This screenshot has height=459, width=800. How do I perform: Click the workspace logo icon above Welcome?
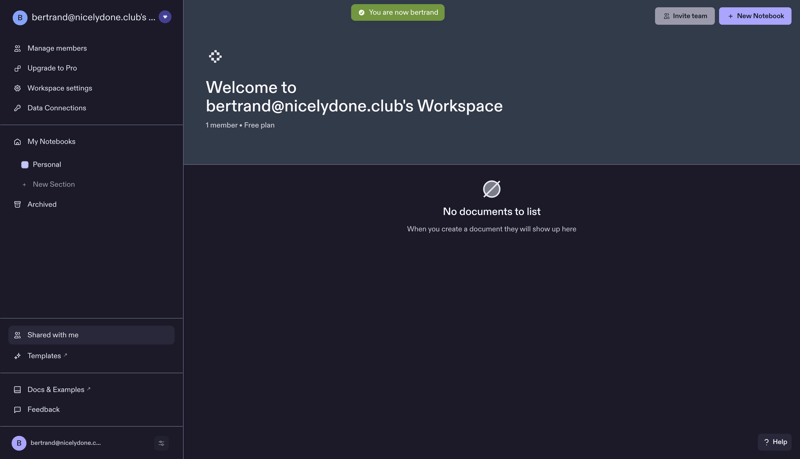pyautogui.click(x=215, y=57)
